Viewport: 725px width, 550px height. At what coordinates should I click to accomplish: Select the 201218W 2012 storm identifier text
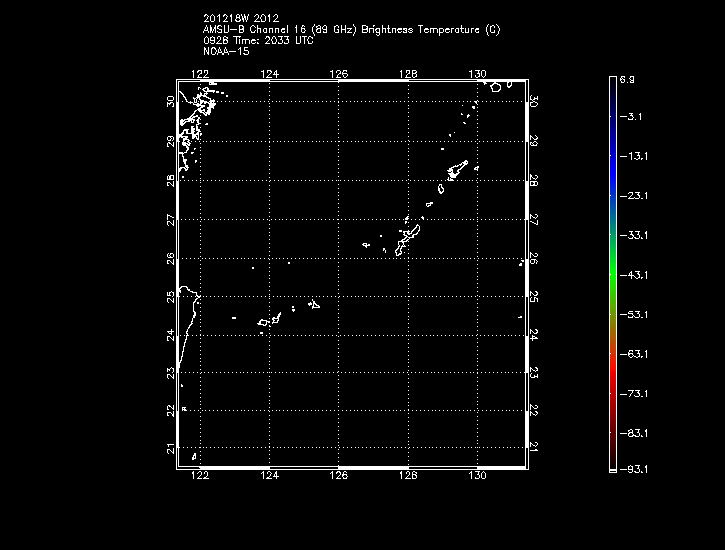240,18
